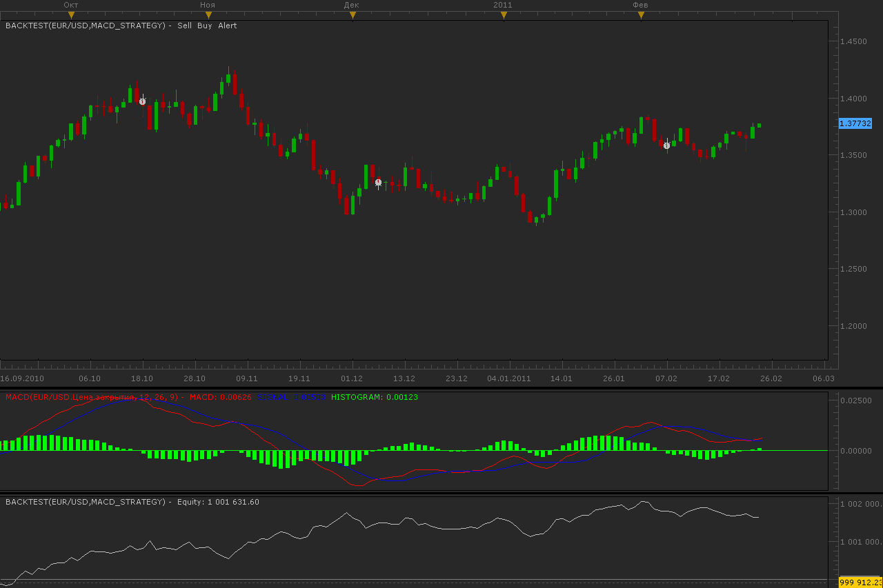The height and width of the screenshot is (588, 883).
Task: Click the current price tag 1.37732
Action: [855, 123]
